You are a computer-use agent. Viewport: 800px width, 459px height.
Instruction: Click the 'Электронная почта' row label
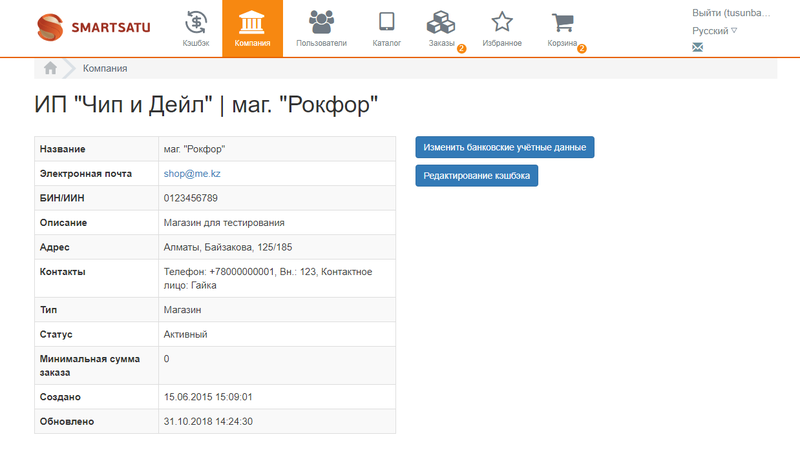coord(86,173)
